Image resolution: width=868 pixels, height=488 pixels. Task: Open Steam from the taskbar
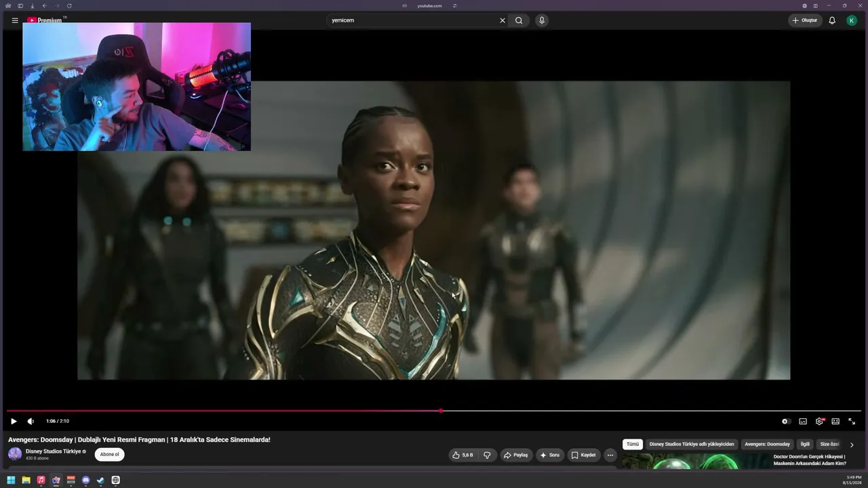[x=100, y=480]
